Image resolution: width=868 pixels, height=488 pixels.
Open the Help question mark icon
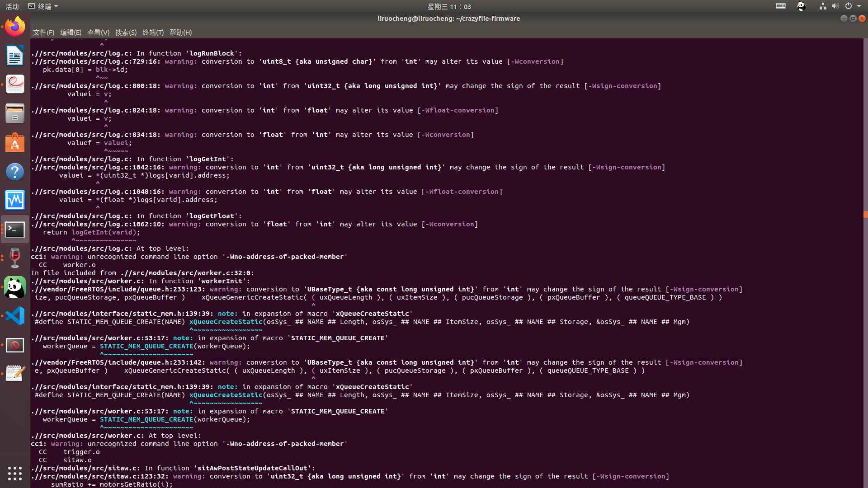coord(15,172)
